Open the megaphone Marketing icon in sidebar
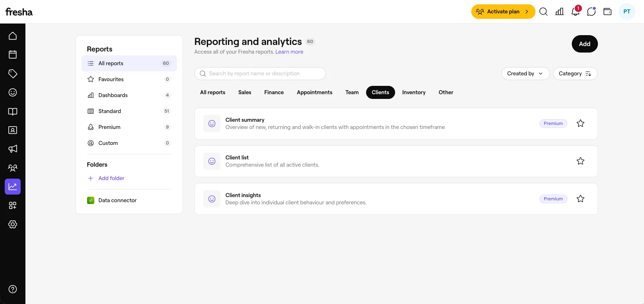Viewport: 644px width, 304px height. 13,149
